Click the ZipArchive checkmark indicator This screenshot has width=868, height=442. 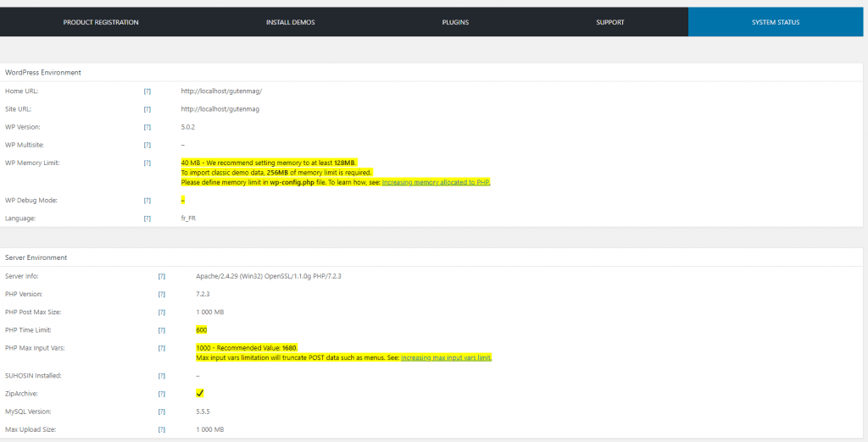pyautogui.click(x=200, y=394)
